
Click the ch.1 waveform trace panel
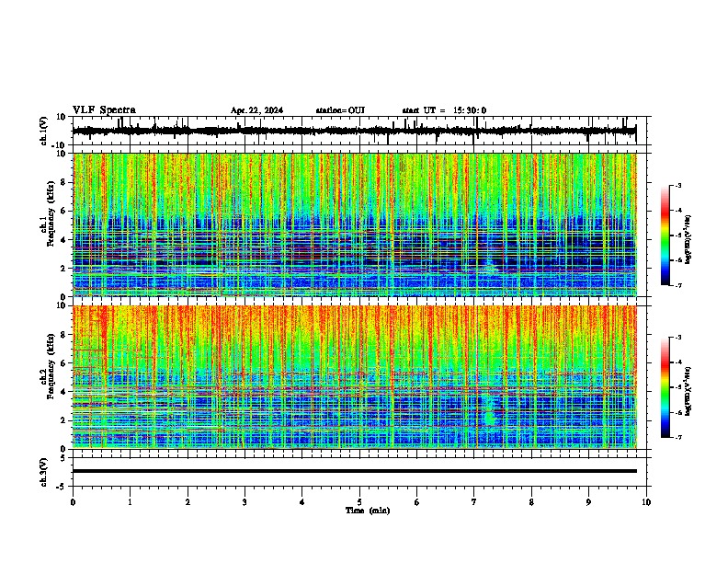click(x=359, y=131)
